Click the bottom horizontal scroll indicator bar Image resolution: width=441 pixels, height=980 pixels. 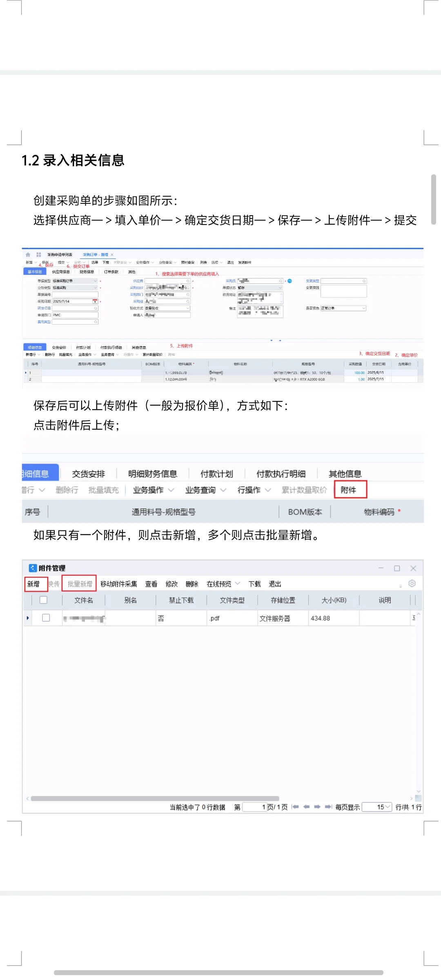218,972
